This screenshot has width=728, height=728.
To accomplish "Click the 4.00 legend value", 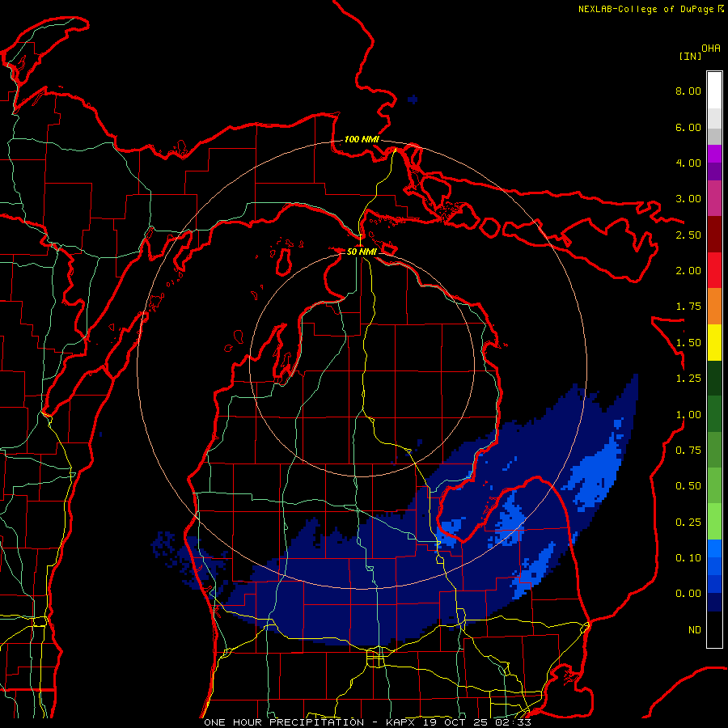I will [x=688, y=163].
